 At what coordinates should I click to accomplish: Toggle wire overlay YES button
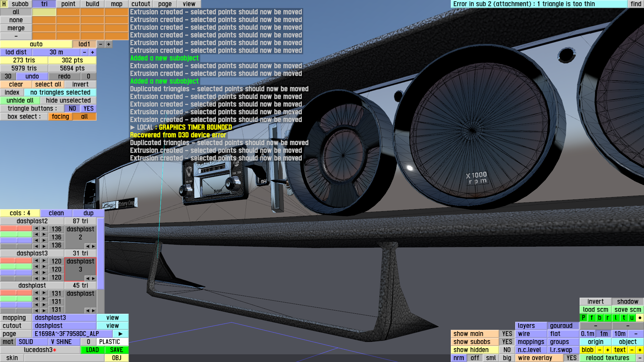coord(571,358)
